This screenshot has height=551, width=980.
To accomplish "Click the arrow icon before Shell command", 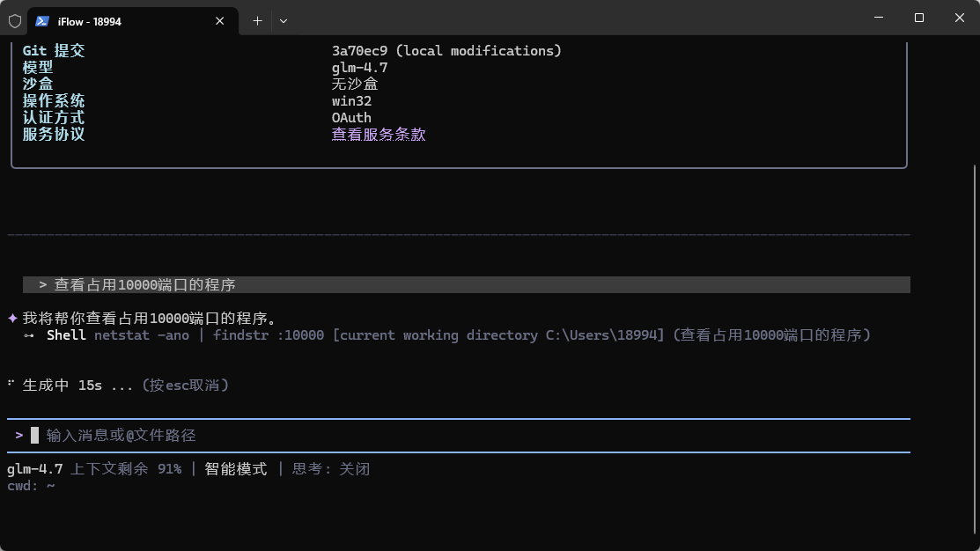I will [x=29, y=335].
